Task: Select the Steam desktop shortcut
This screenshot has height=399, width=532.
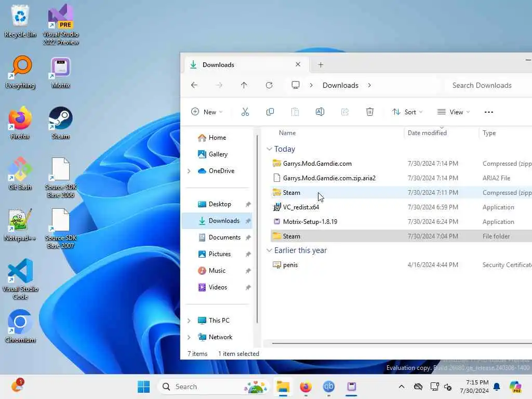Action: (61, 123)
